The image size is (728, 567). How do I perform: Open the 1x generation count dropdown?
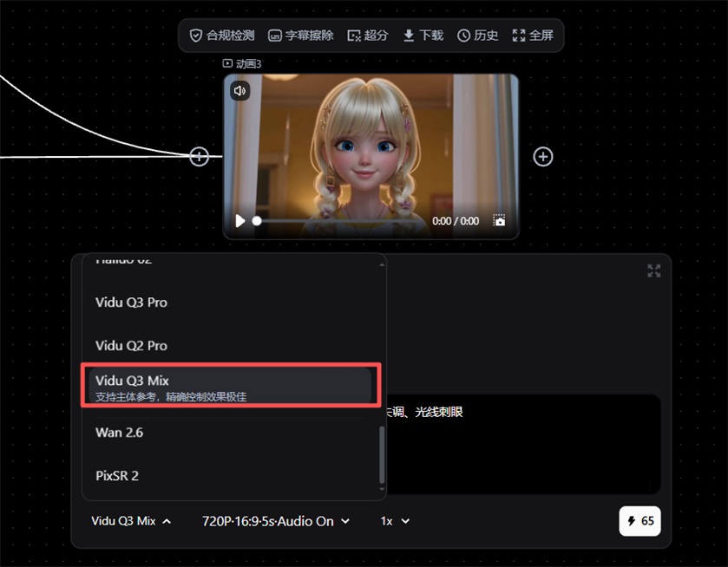pos(395,521)
